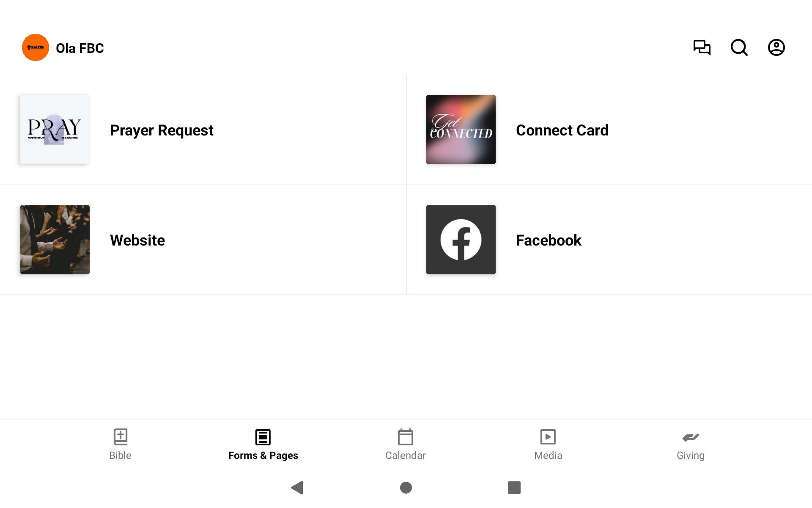Open the messages chat icon
The width and height of the screenshot is (812, 508).
702,47
